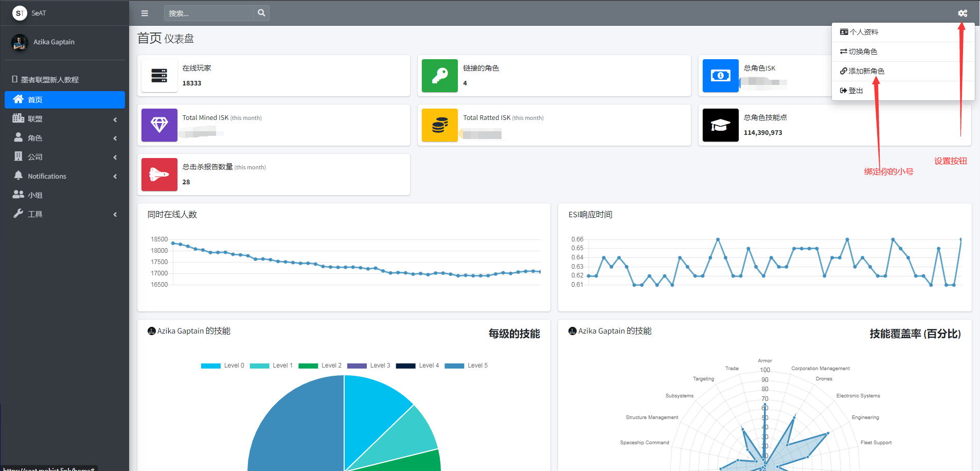
Task: Expand the 公司 sidebar menu arrow
Action: [115, 158]
